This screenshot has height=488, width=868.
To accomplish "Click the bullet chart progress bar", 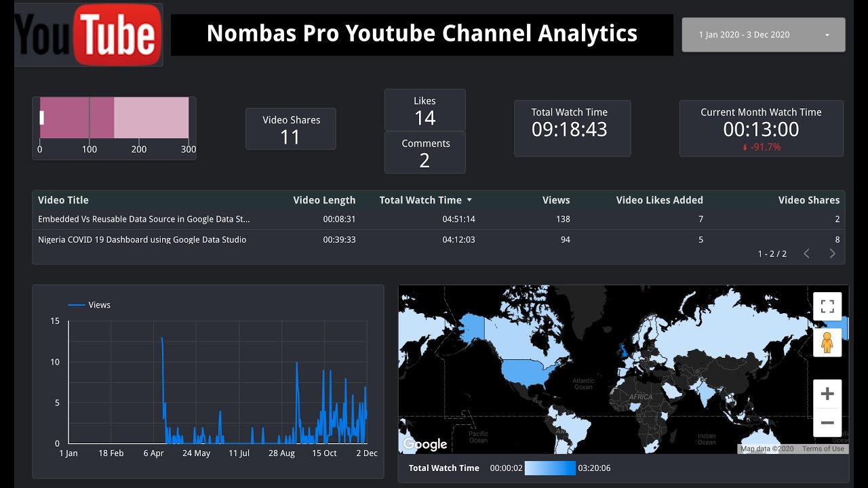I will point(114,118).
